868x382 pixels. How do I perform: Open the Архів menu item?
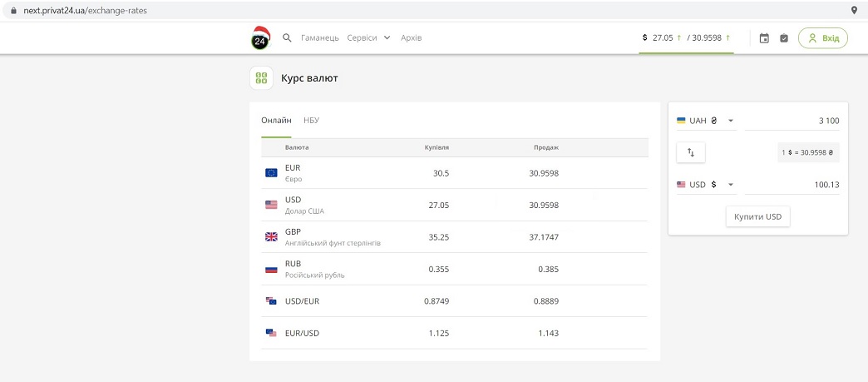click(411, 38)
